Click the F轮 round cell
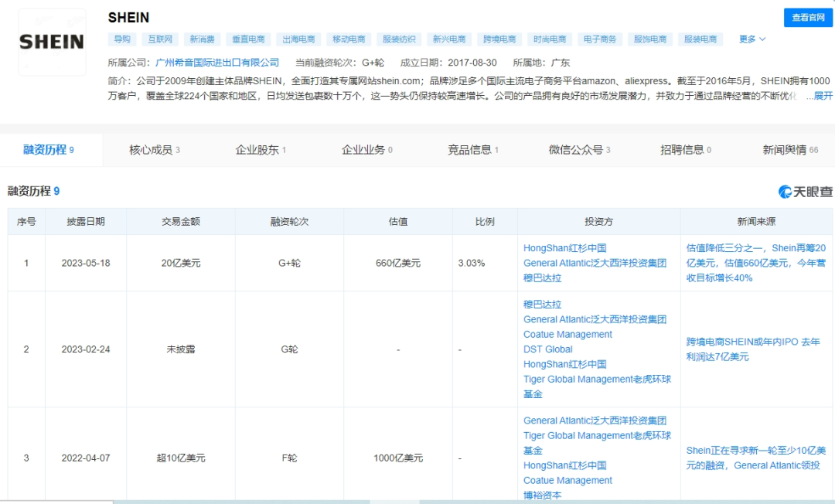Image resolution: width=835 pixels, height=504 pixels. (x=289, y=458)
